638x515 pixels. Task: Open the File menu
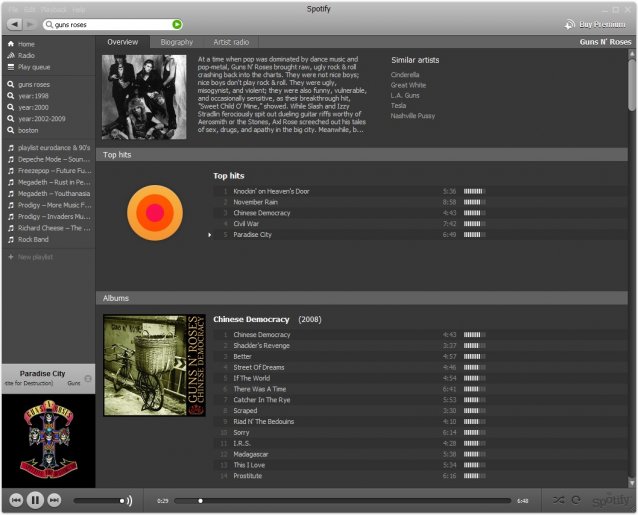tap(13, 9)
